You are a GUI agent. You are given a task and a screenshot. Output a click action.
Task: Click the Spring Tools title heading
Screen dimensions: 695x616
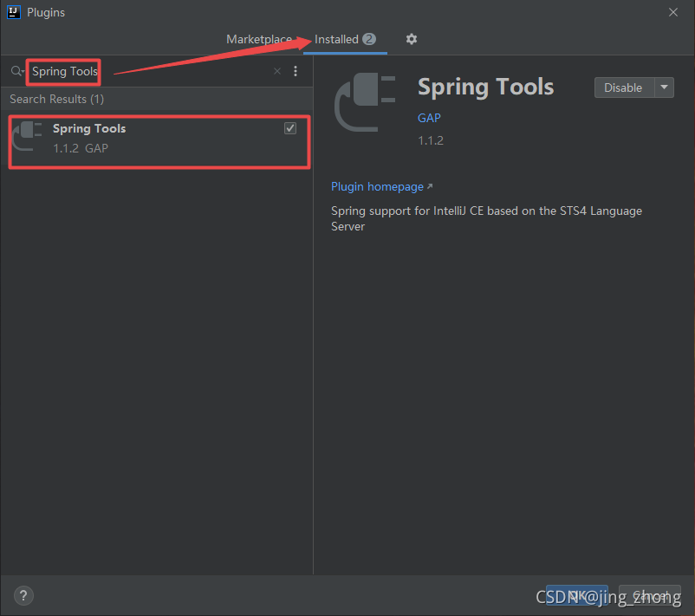(x=486, y=88)
